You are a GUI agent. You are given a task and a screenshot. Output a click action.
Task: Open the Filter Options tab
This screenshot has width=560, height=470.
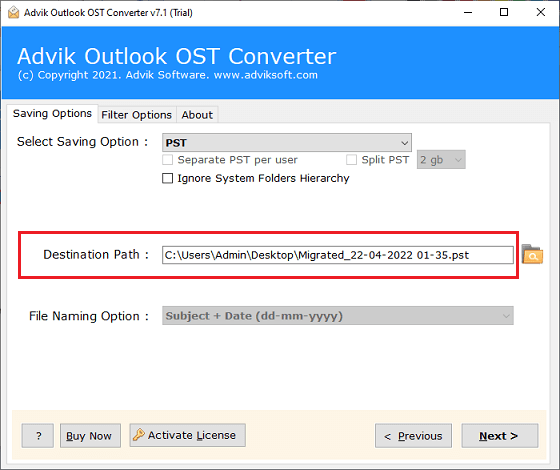coord(136,115)
